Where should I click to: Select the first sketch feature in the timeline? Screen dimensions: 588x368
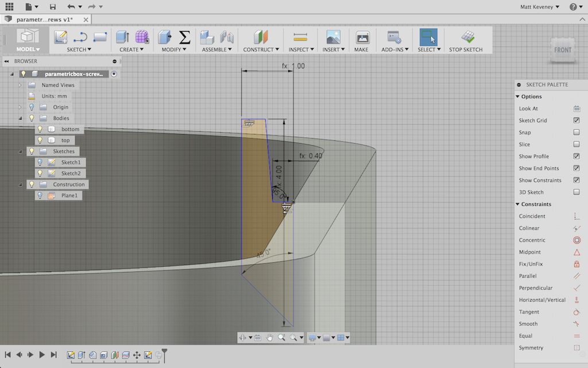72,355
